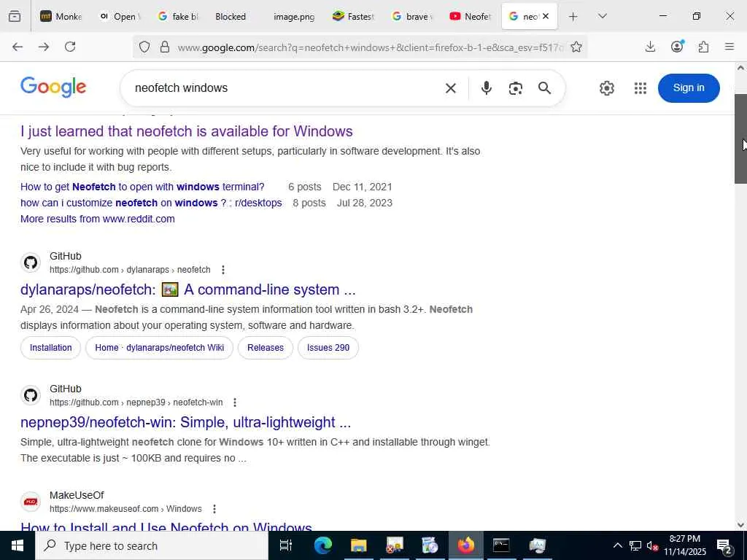This screenshot has height=560, width=747.
Task: Click the Home dylanaraps/neofetch Wiki chip
Action: 159,348
